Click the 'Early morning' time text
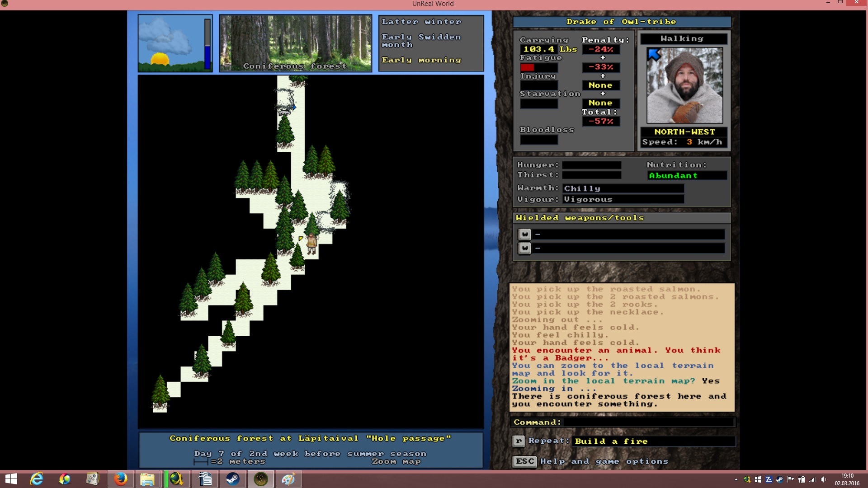868x488 pixels. pos(421,60)
